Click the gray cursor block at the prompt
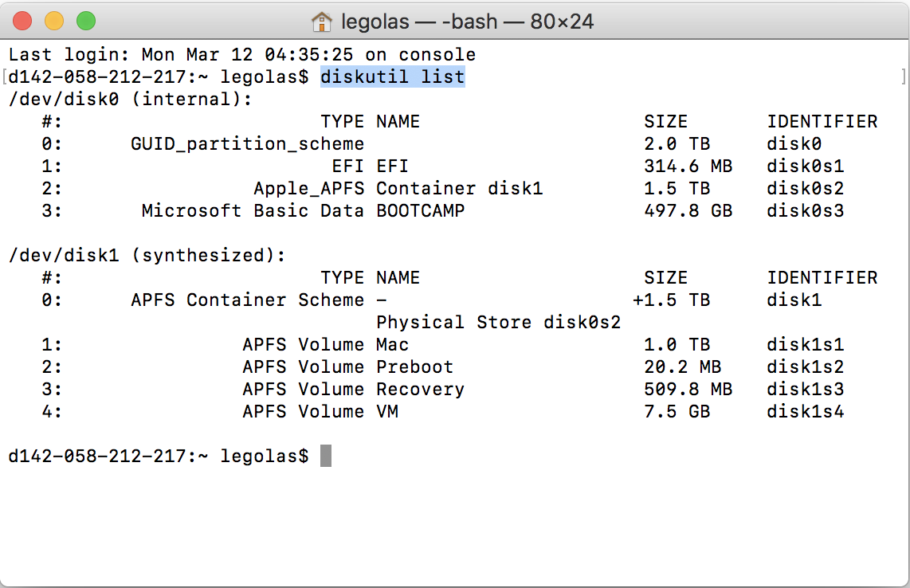Viewport: 910px width, 588px height. click(x=325, y=457)
